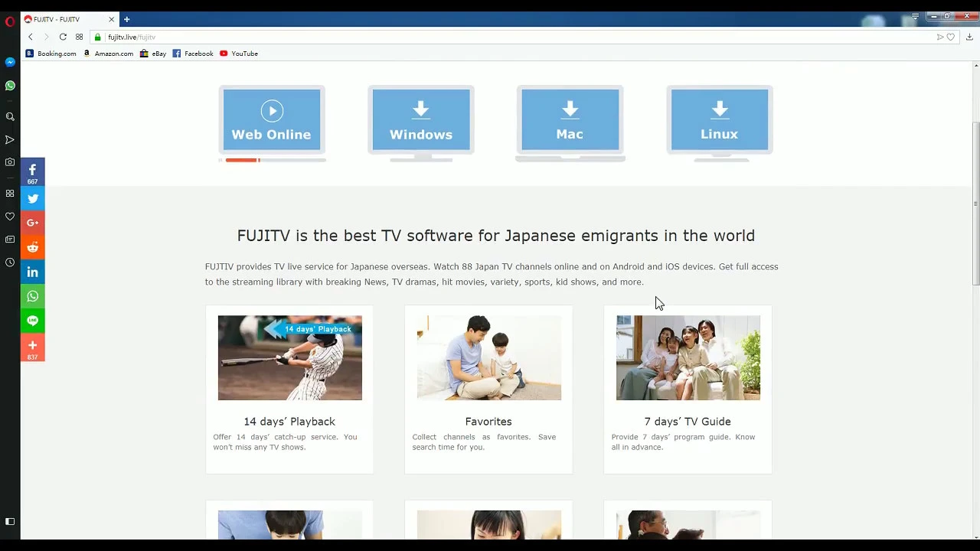
Task: Select the FUJITV - FUJITV tab
Action: tap(69, 19)
